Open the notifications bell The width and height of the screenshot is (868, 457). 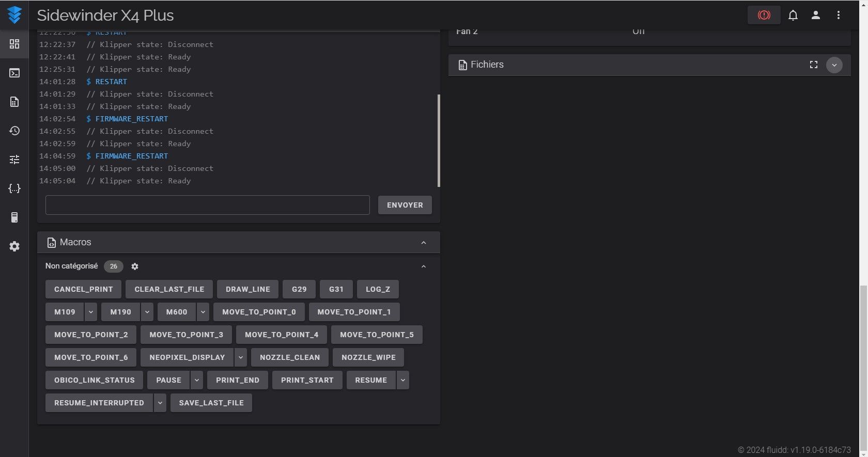[793, 15]
